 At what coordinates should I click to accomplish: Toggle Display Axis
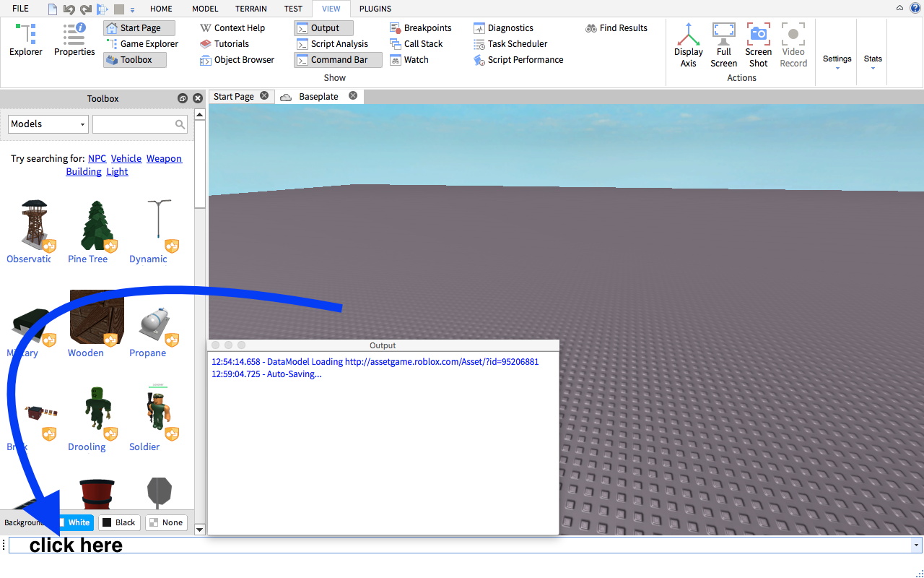pyautogui.click(x=689, y=45)
